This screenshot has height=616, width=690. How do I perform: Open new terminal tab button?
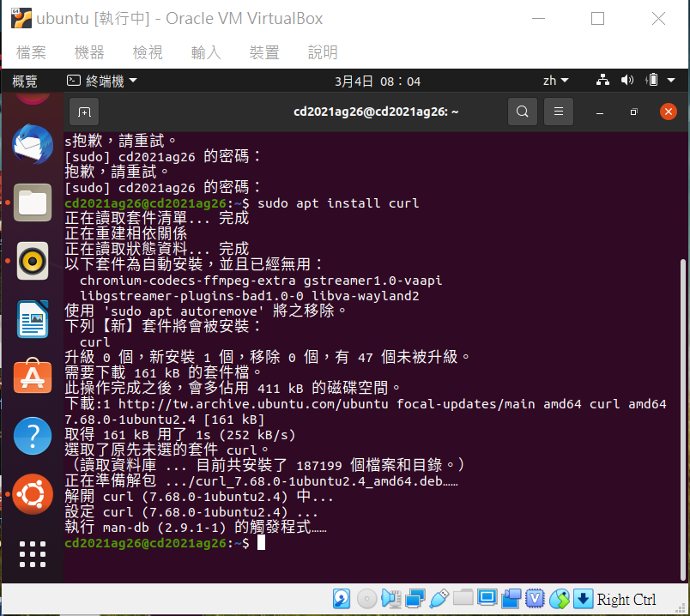click(x=84, y=112)
